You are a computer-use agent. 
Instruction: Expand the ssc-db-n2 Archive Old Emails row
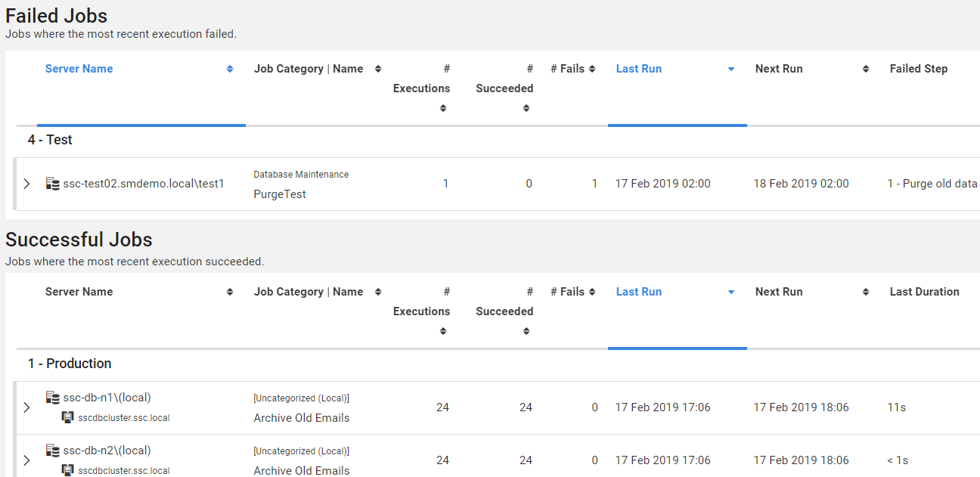26,460
